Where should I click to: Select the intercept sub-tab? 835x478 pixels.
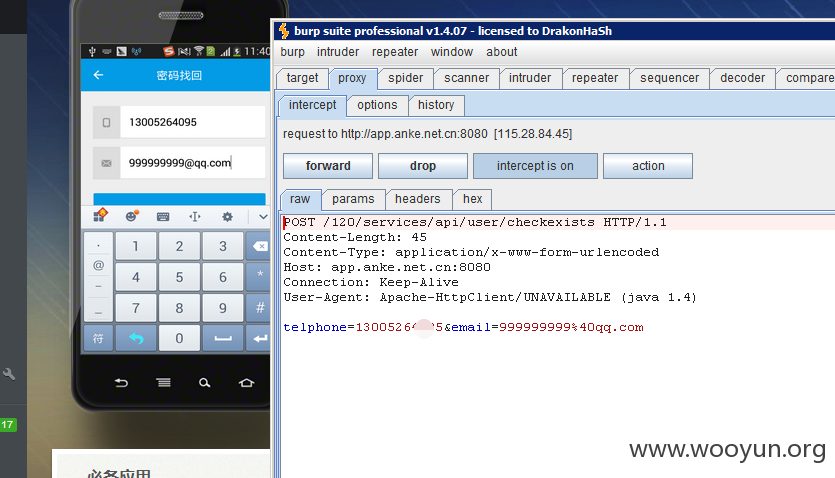(312, 105)
